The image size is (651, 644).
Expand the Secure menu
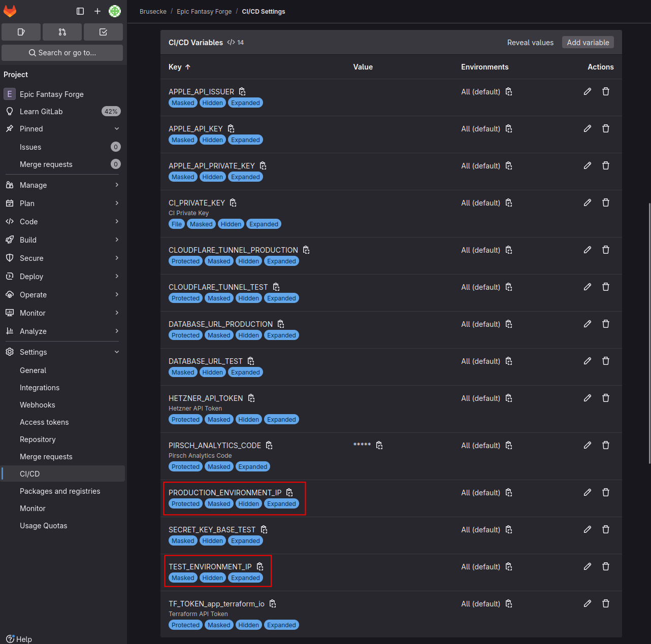[x=62, y=258]
